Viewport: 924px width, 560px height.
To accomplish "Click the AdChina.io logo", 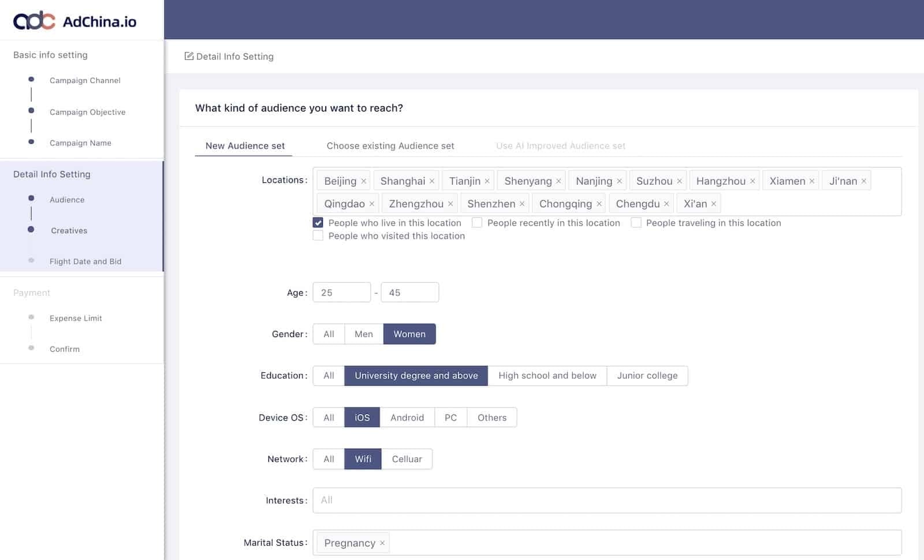I will tap(74, 20).
